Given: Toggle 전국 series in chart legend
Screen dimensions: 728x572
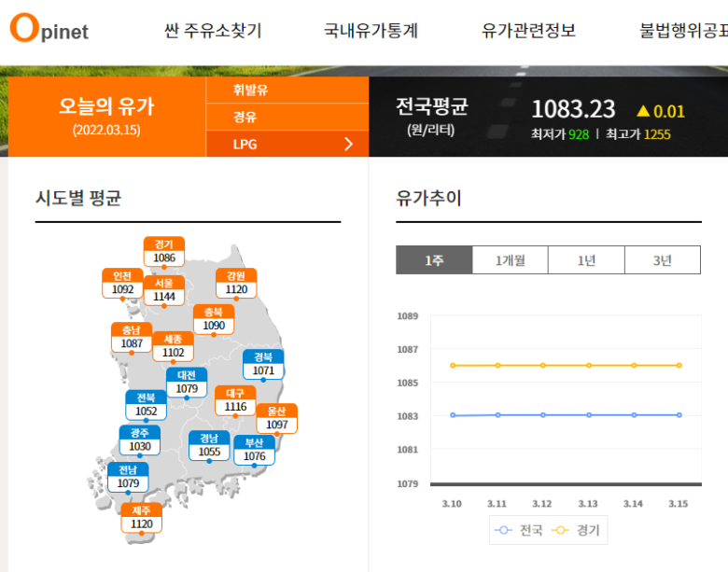Looking at the screenshot, I should pos(518,530).
